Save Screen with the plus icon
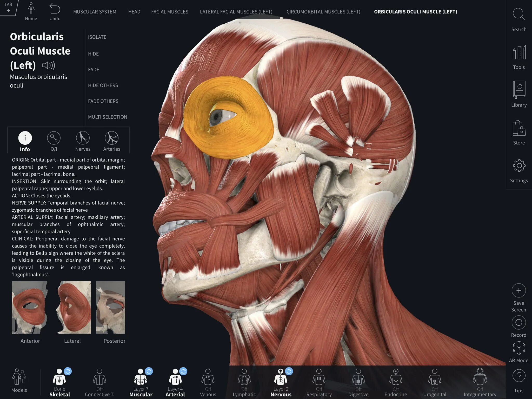This screenshot has height=399, width=532. click(x=518, y=298)
